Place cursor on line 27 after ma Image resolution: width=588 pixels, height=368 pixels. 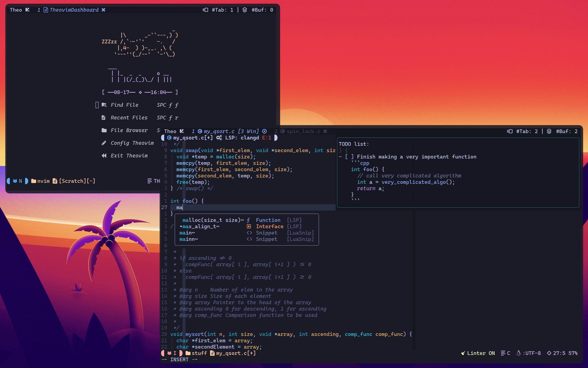[183, 207]
